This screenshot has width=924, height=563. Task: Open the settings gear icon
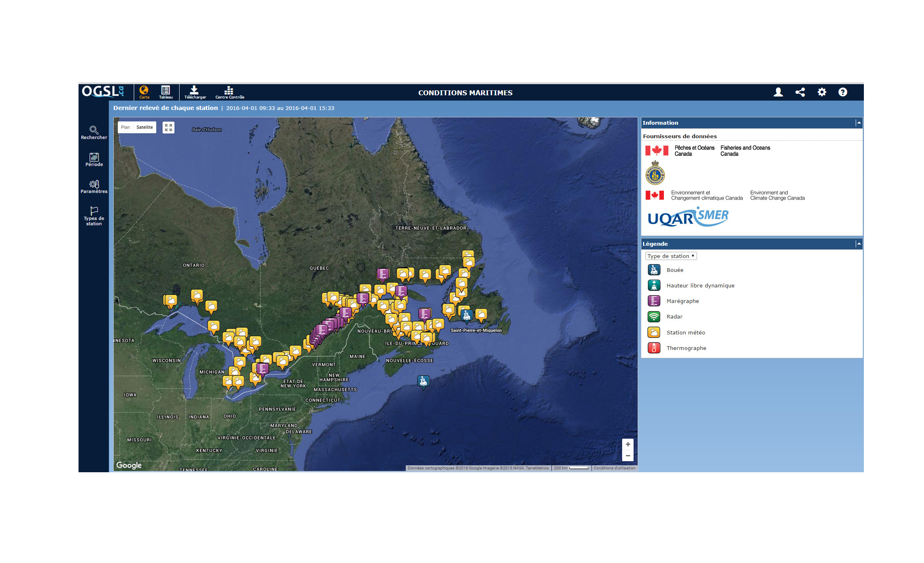821,92
